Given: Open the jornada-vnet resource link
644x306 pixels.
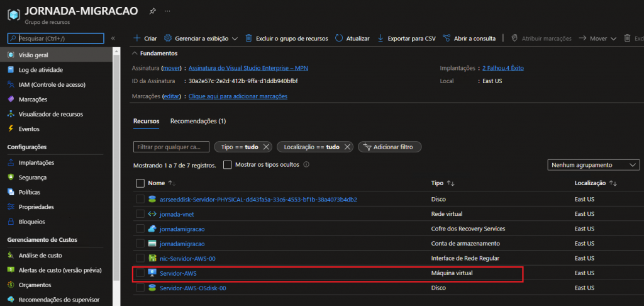Looking at the screenshot, I should tap(178, 214).
